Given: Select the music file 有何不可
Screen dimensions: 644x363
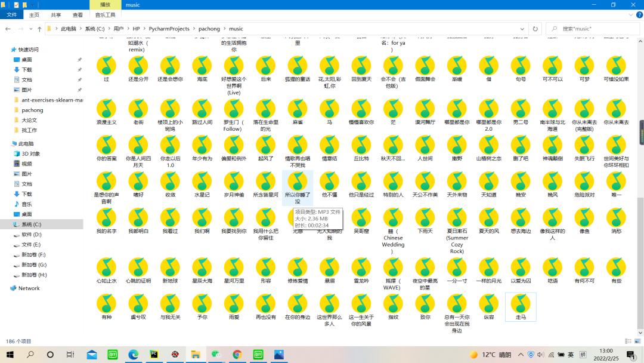Looking at the screenshot, I should coord(584,270).
